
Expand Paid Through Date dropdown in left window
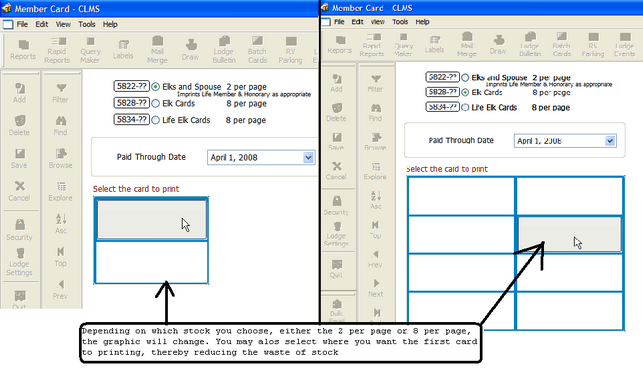[308, 158]
